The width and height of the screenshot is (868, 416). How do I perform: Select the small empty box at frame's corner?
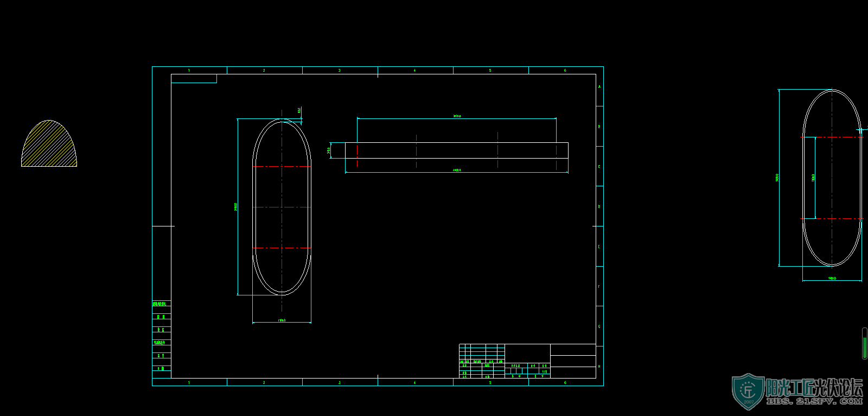(x=194, y=79)
